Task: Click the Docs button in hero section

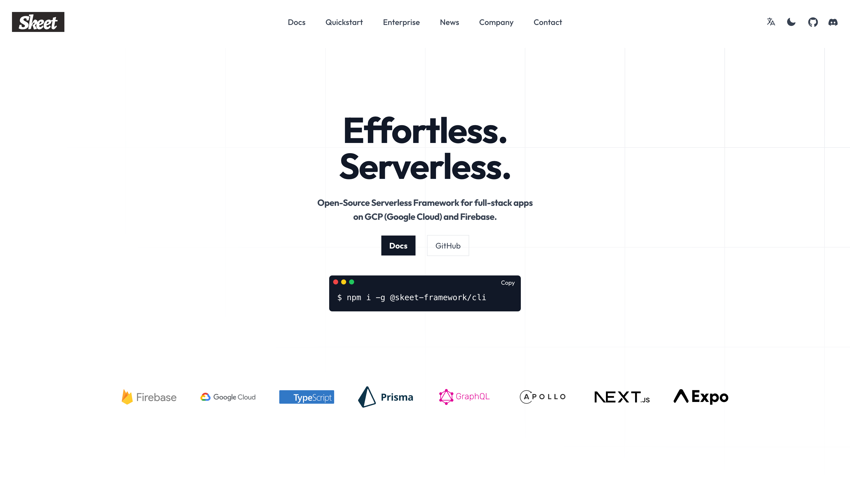Action: [399, 246]
